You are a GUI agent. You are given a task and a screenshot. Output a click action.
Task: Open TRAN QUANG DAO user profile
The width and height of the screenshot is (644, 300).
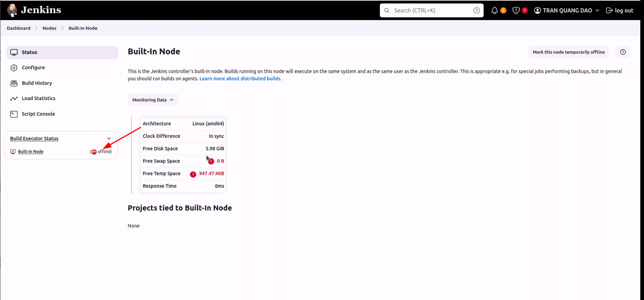coord(563,10)
